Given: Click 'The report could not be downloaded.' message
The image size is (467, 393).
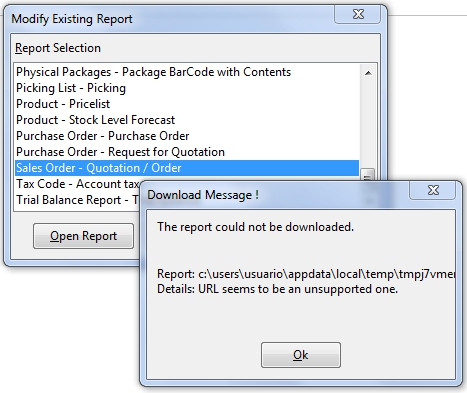Looking at the screenshot, I should tap(255, 227).
